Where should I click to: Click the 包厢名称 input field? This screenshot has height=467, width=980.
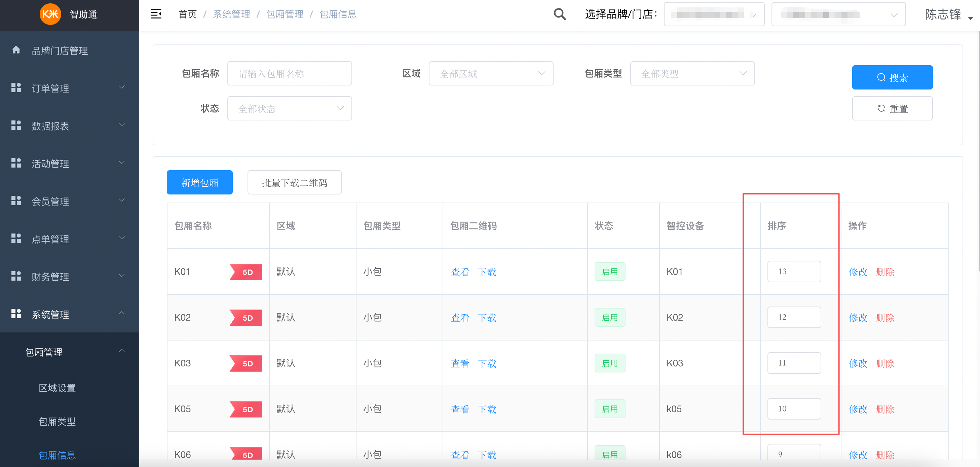pyautogui.click(x=289, y=73)
